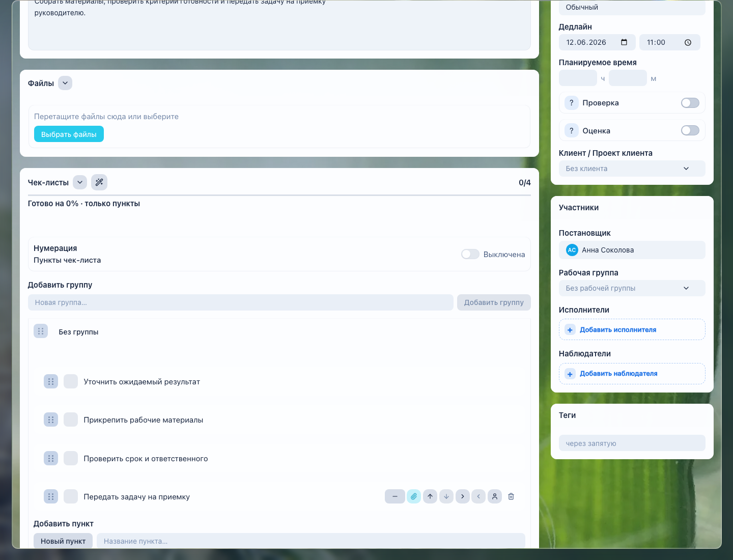This screenshot has height=560, width=733.
Task: Enable the Проверка toggle
Action: point(690,103)
